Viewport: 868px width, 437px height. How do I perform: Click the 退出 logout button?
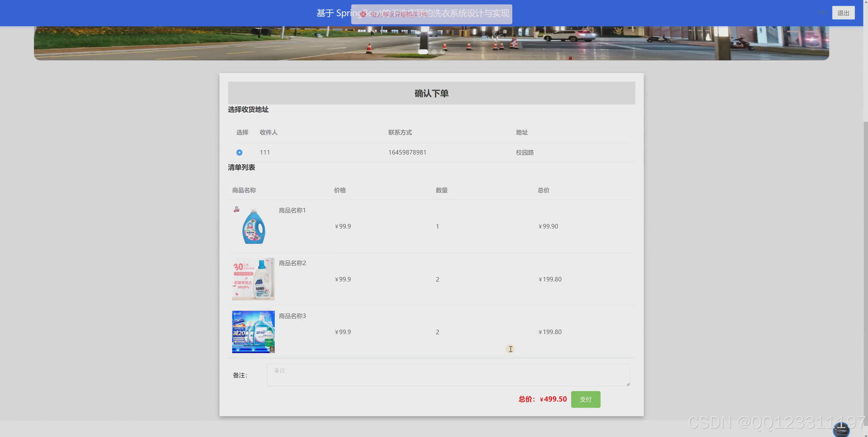843,13
